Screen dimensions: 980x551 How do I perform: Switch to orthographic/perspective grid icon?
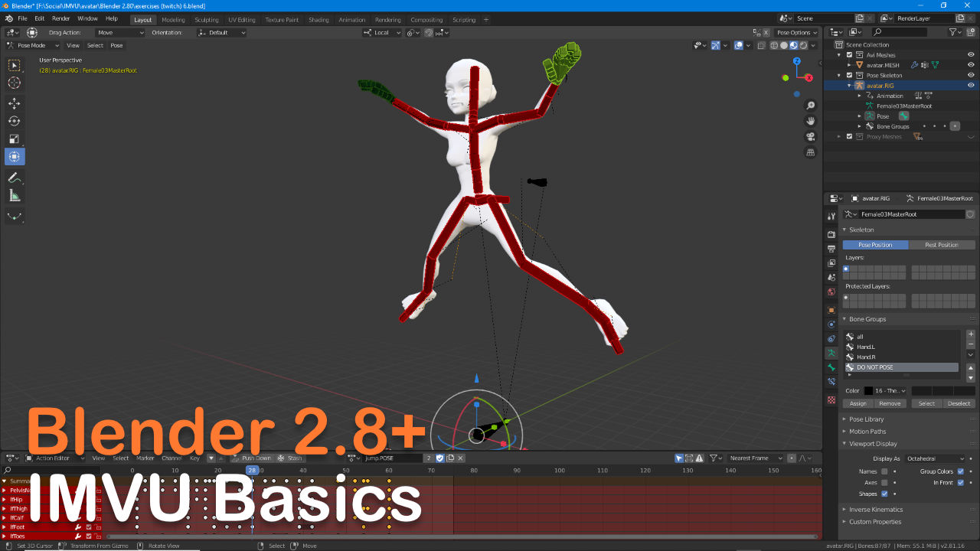811,152
